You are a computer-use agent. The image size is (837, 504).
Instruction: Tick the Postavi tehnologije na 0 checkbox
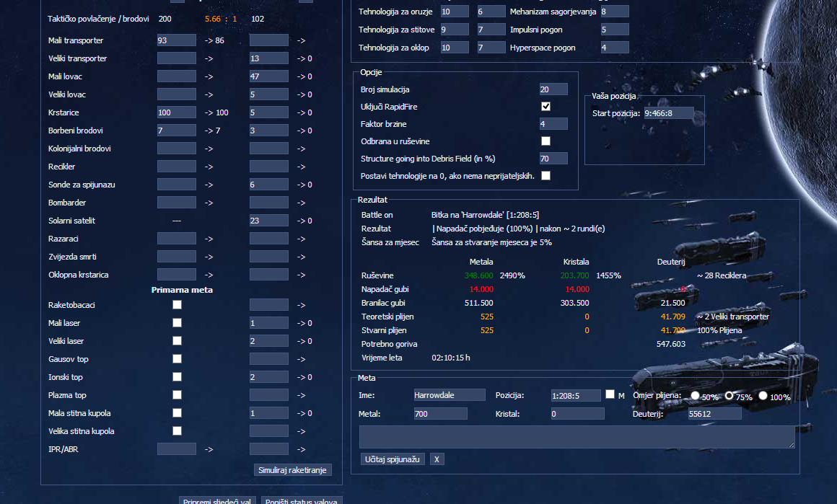tap(545, 175)
